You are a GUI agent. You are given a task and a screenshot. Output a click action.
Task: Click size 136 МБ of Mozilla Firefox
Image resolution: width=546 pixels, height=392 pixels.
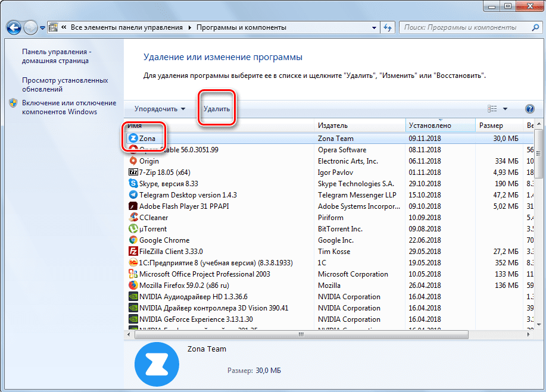pos(507,286)
